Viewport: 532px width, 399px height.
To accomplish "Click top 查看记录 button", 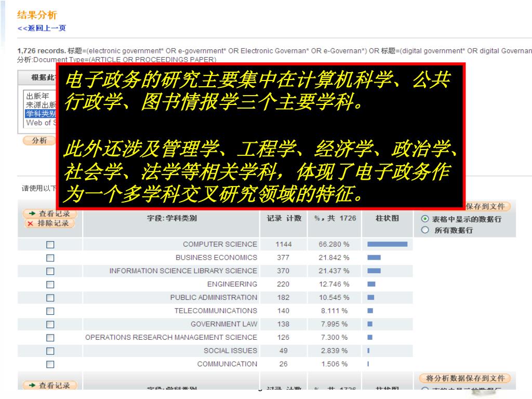I will 50,214.
